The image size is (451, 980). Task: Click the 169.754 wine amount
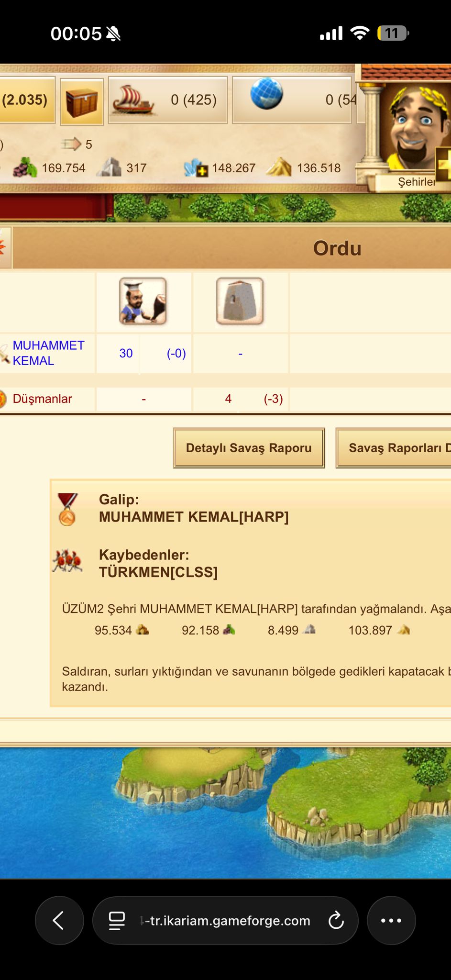tap(64, 168)
